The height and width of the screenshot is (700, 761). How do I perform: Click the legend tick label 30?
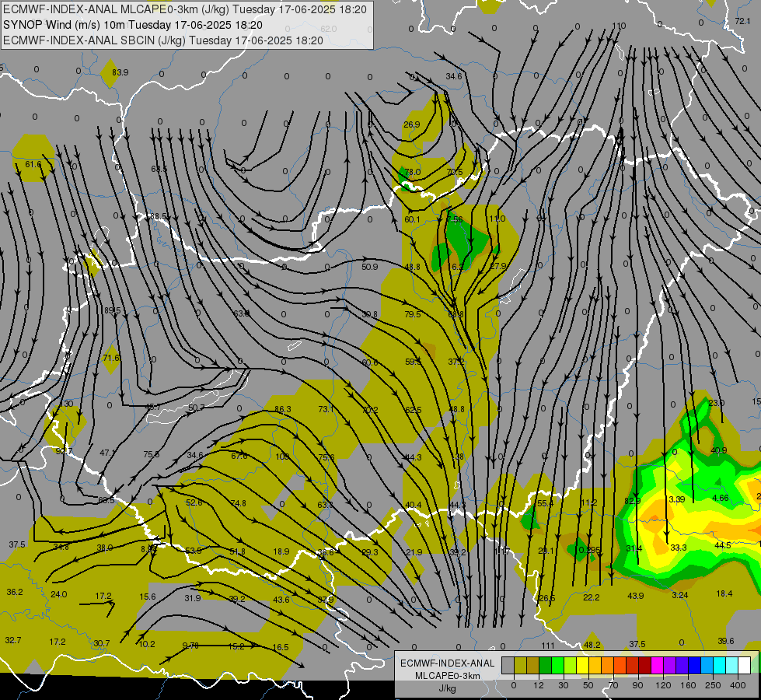(x=563, y=685)
